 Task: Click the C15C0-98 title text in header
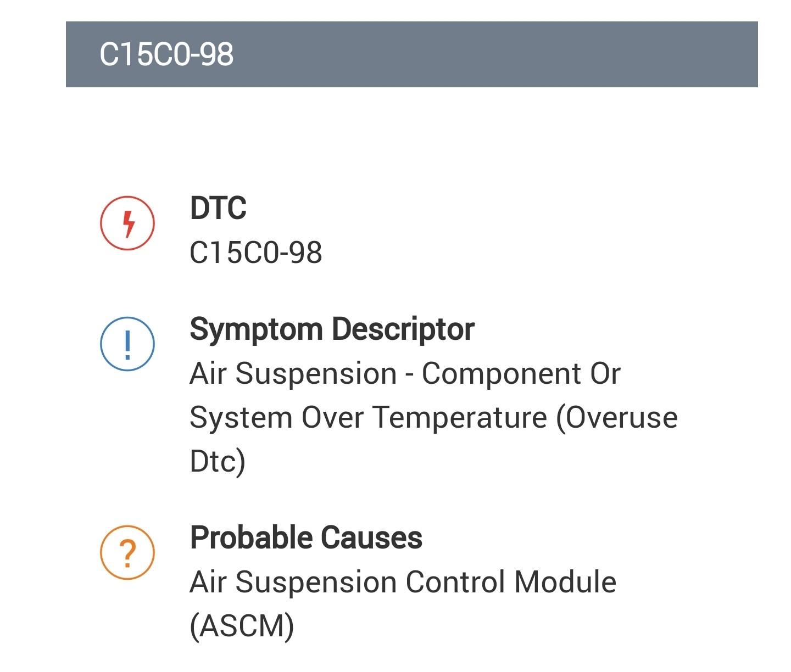coord(166,54)
